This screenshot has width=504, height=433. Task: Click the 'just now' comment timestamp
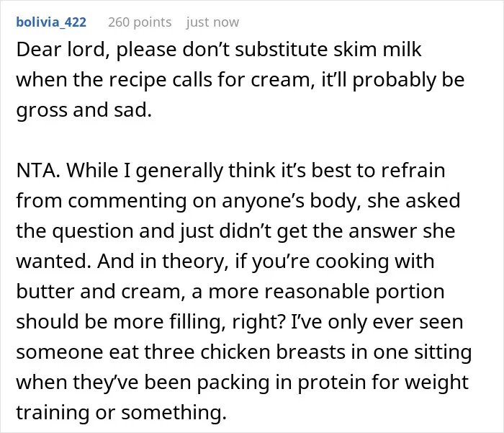tap(212, 22)
